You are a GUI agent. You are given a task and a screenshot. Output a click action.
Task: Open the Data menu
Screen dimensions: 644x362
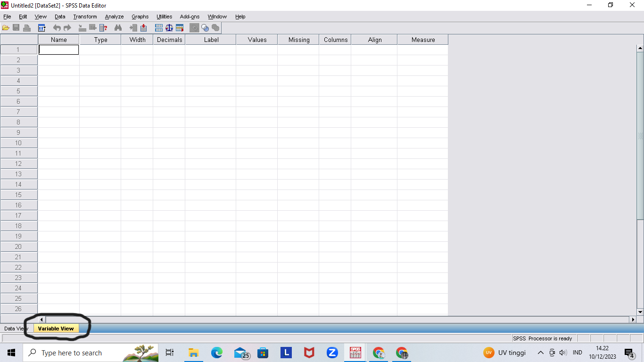click(x=60, y=16)
